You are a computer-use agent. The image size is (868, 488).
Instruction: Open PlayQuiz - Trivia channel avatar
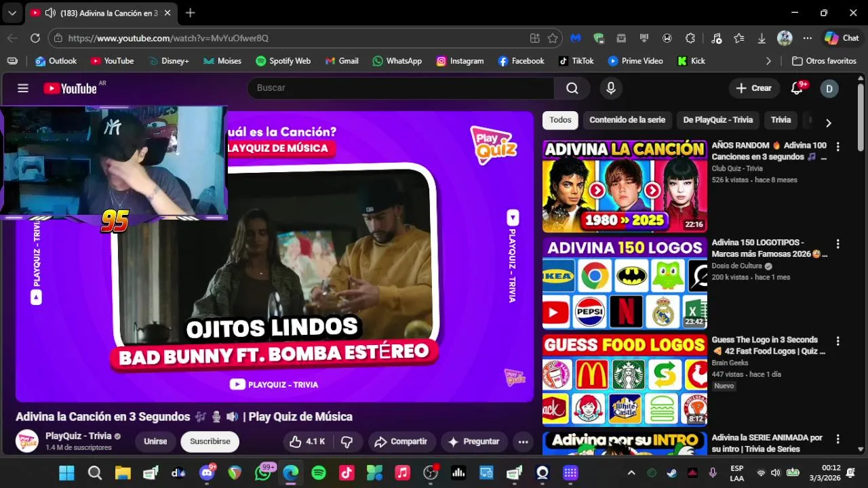point(27,441)
